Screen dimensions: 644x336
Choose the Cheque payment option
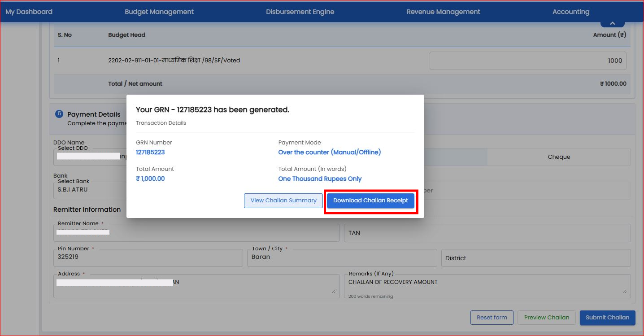coord(559,157)
